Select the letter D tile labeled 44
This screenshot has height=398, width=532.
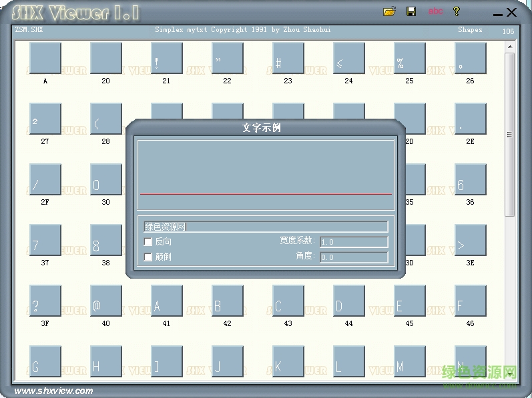349,301
